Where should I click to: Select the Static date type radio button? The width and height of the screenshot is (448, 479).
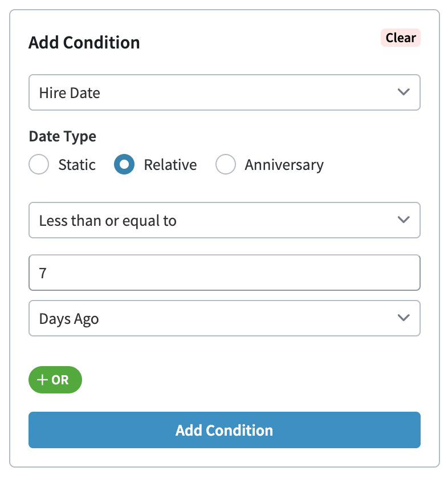[x=39, y=165]
